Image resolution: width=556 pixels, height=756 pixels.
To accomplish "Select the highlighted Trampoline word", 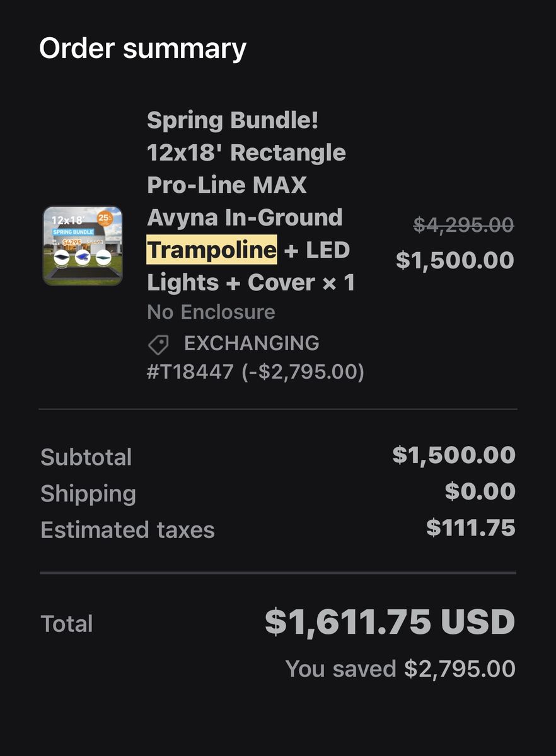I will click(212, 250).
